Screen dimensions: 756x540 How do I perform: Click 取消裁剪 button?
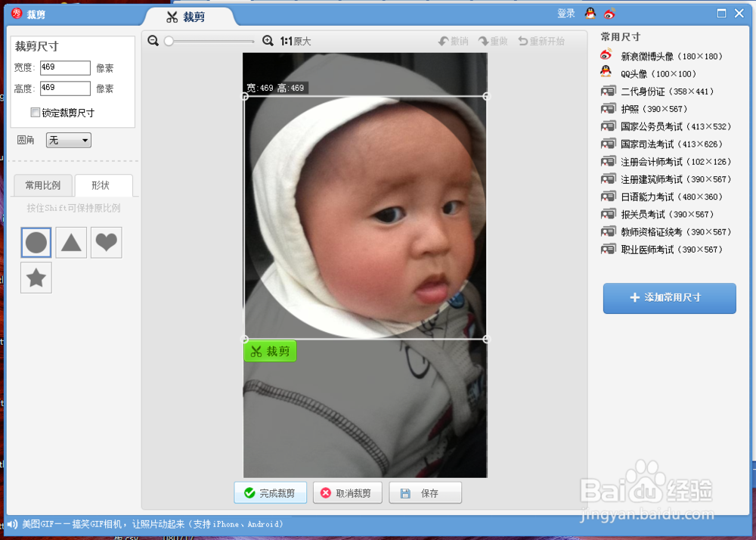tap(348, 493)
